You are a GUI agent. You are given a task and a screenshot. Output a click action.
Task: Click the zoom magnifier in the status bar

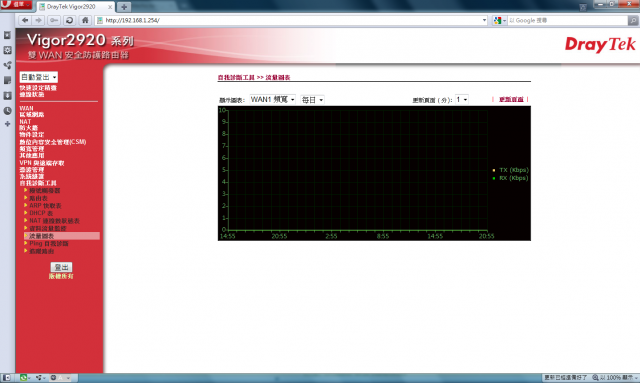[x=596, y=378]
